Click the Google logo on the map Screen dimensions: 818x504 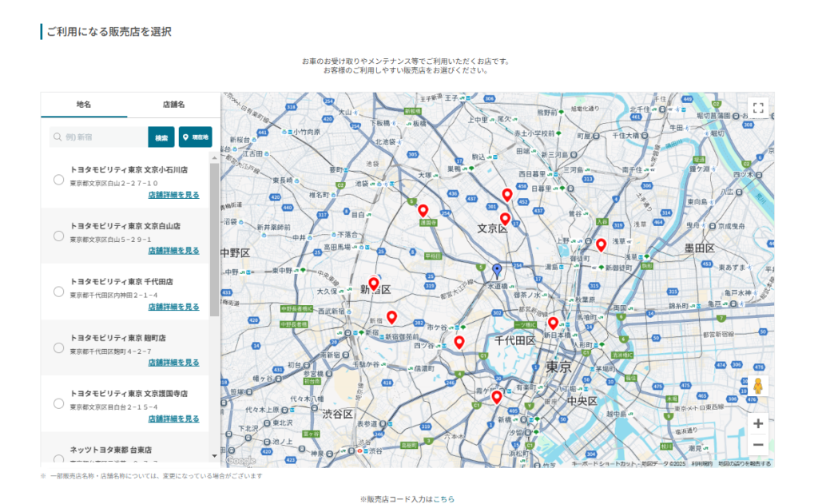[x=240, y=461]
